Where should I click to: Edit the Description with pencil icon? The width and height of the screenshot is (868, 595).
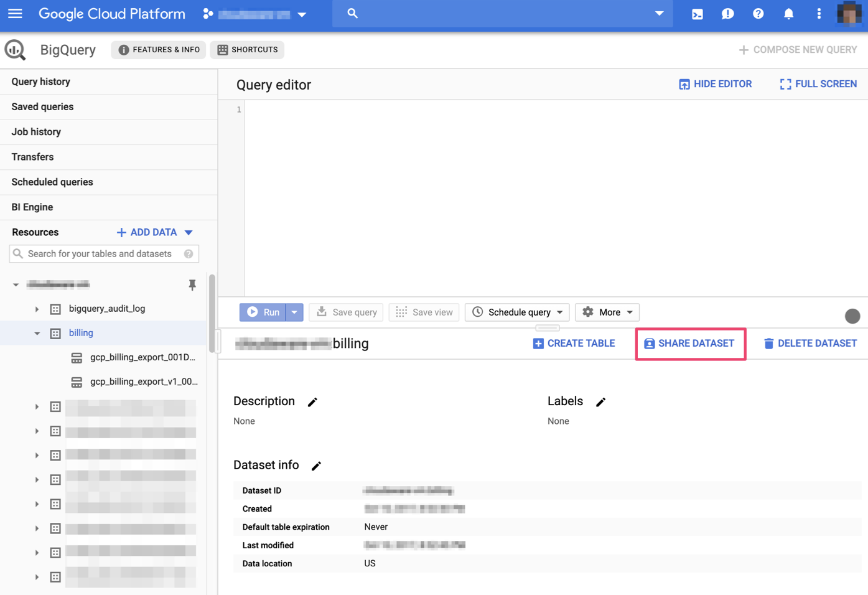coord(312,402)
